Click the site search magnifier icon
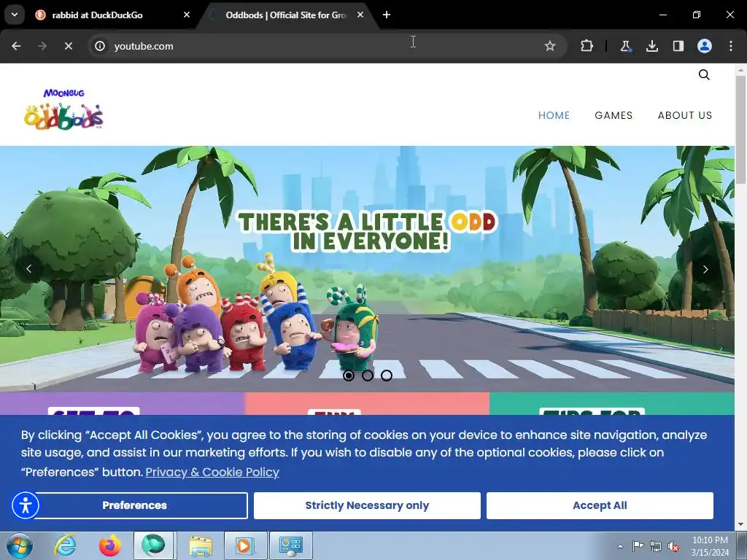The image size is (747, 560). (704, 74)
